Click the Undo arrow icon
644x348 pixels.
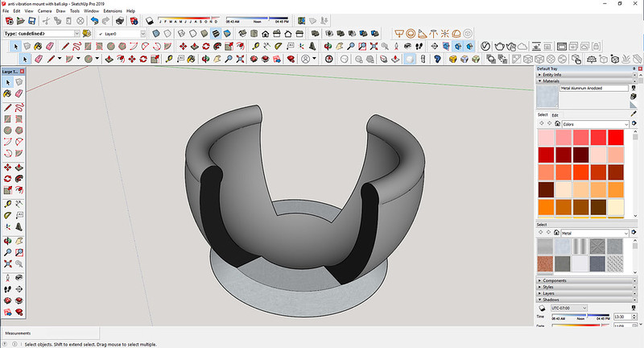(x=94, y=21)
